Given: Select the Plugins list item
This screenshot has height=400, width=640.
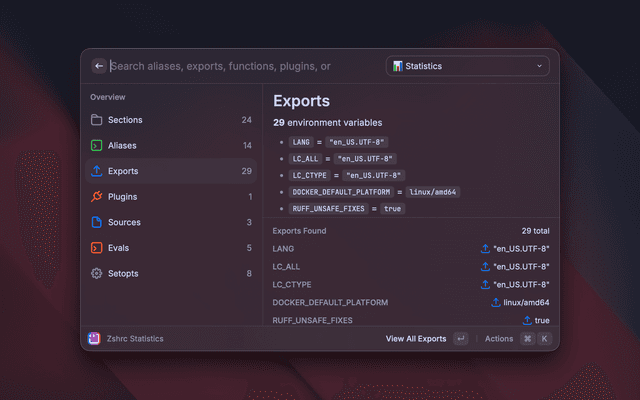Looking at the screenshot, I should (168, 197).
